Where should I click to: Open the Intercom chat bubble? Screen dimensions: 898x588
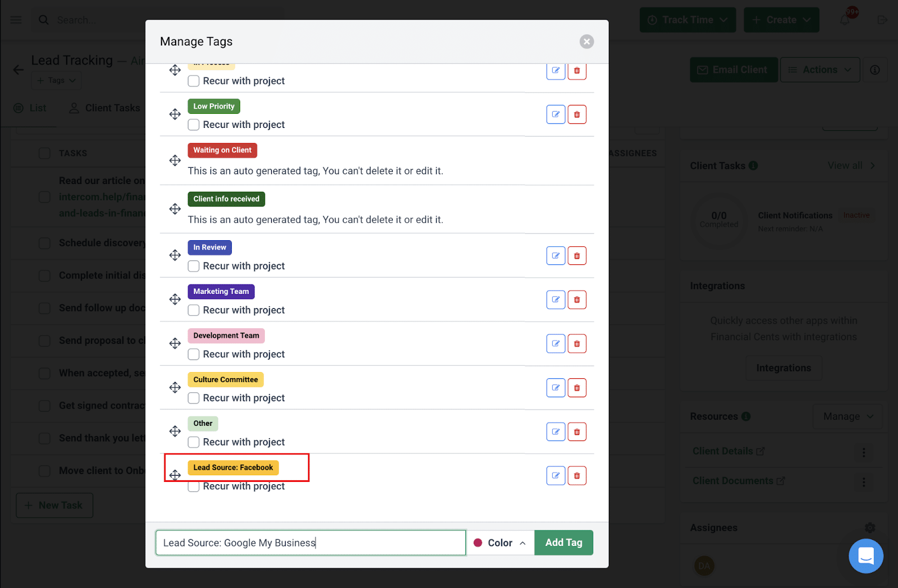click(x=866, y=556)
